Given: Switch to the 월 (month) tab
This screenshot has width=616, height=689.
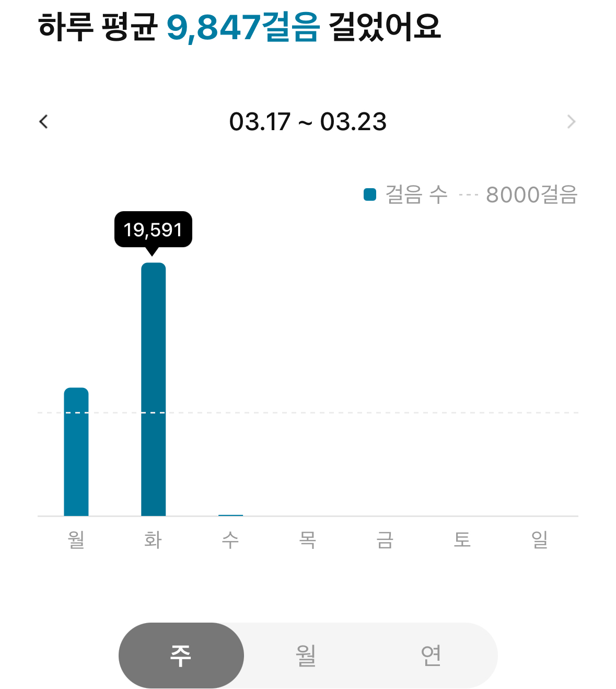Looking at the screenshot, I should pyautogui.click(x=306, y=655).
